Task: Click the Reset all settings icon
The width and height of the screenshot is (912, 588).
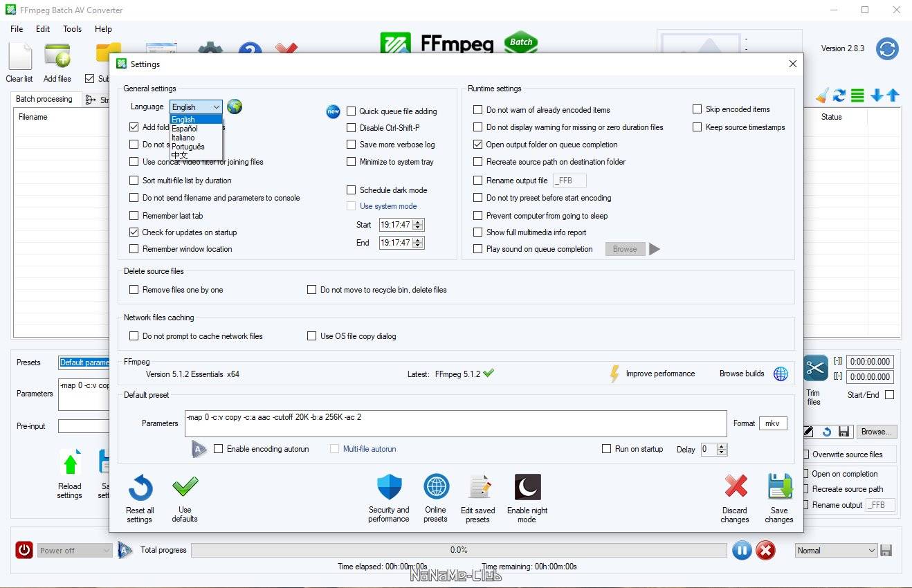Action: coord(140,488)
